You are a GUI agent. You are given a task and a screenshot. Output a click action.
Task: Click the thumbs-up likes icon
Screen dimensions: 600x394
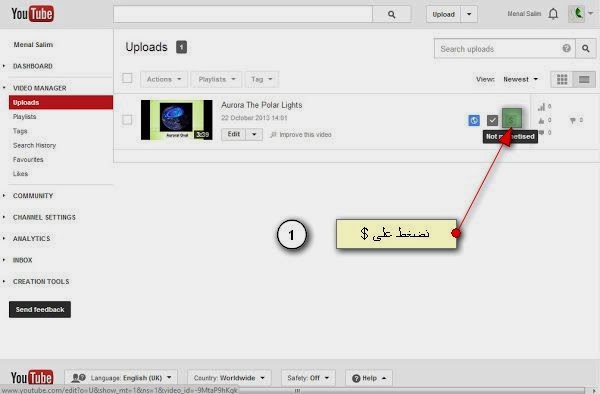(x=541, y=120)
